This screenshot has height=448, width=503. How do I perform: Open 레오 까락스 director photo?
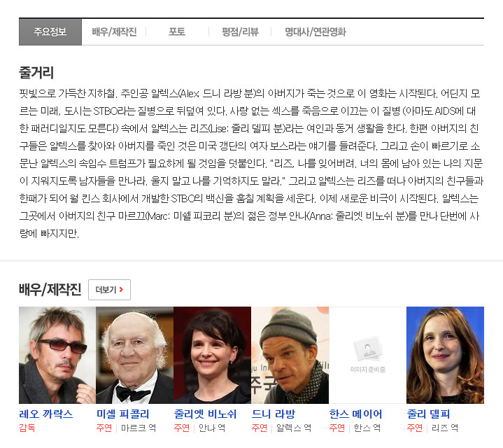(57, 355)
